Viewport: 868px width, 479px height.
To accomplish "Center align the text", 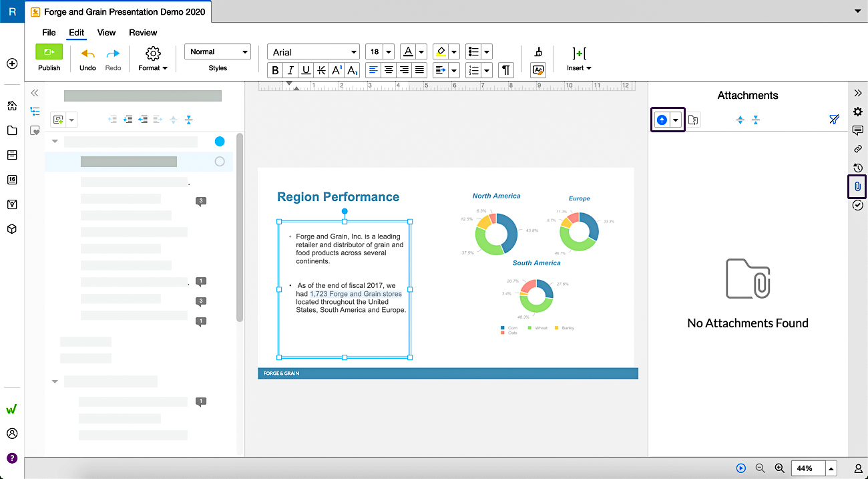I will tap(389, 70).
